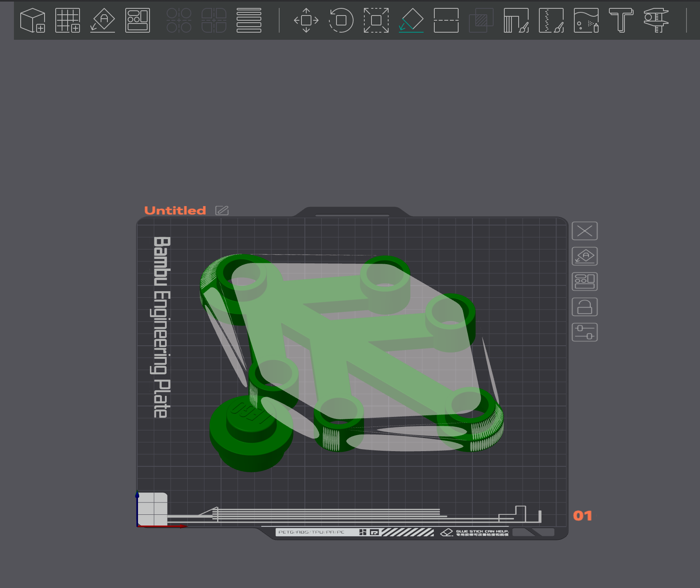Click the Add model cube icon
Screen dimensions: 700x588
pyautogui.click(x=33, y=20)
